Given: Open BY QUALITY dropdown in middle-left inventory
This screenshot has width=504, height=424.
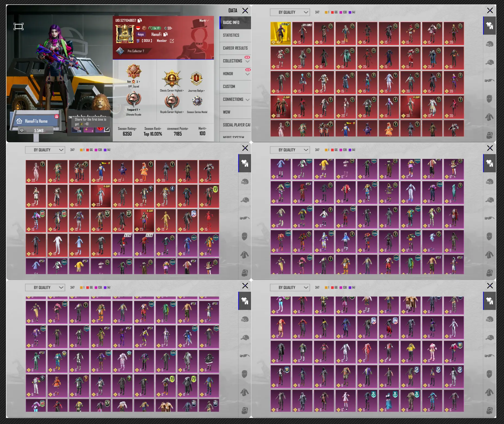Looking at the screenshot, I should 45,150.
